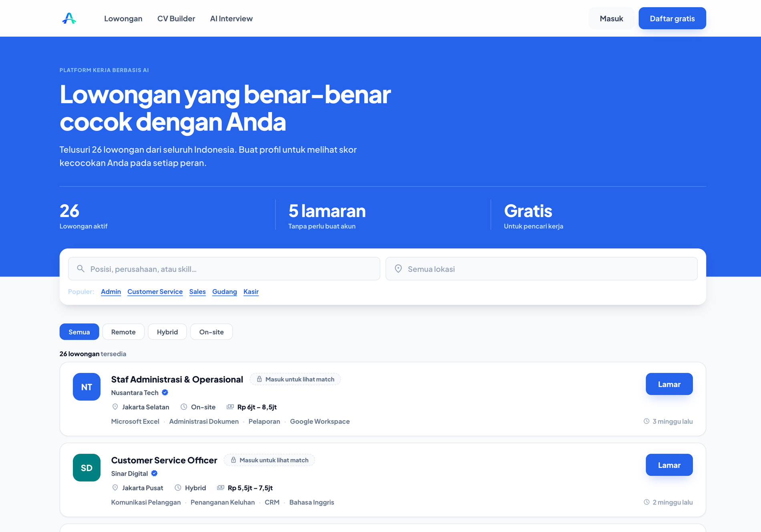Open the Staf Administrasi & Operasional job title
The height and width of the screenshot is (532, 761).
point(177,379)
